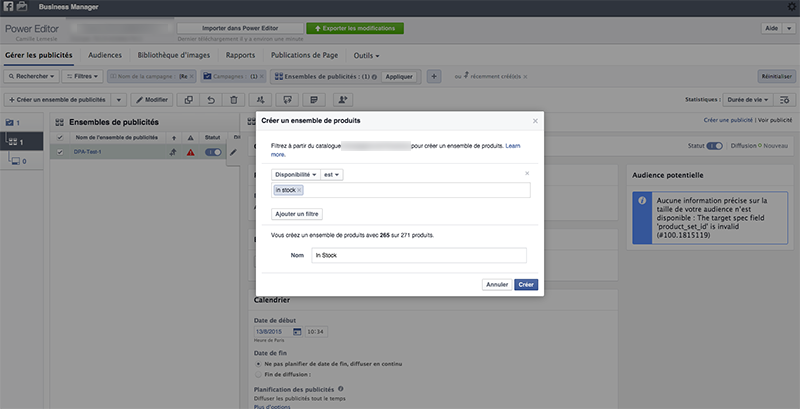The image size is (800, 409).
Task: Click Exporter les modifications
Action: [355, 28]
